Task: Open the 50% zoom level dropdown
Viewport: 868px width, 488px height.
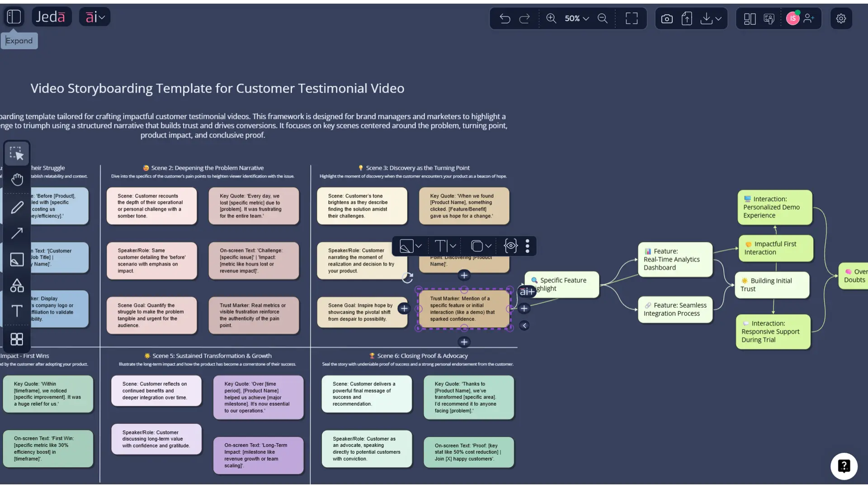Action: pos(576,19)
